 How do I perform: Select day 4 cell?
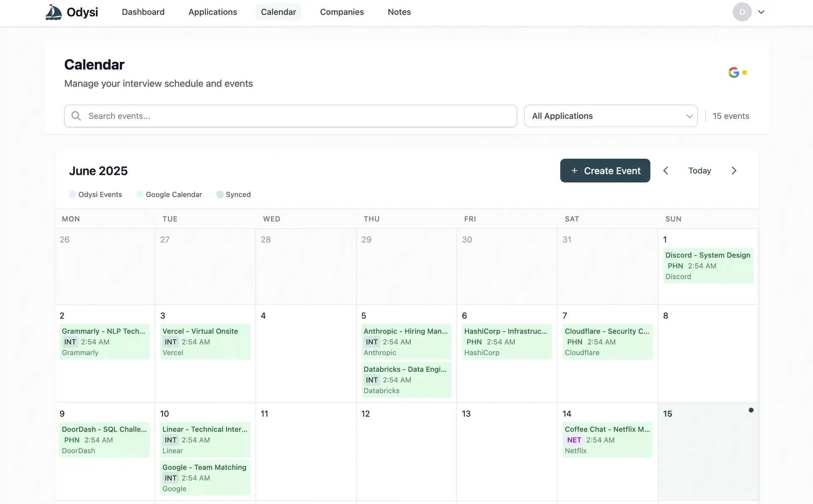(306, 353)
